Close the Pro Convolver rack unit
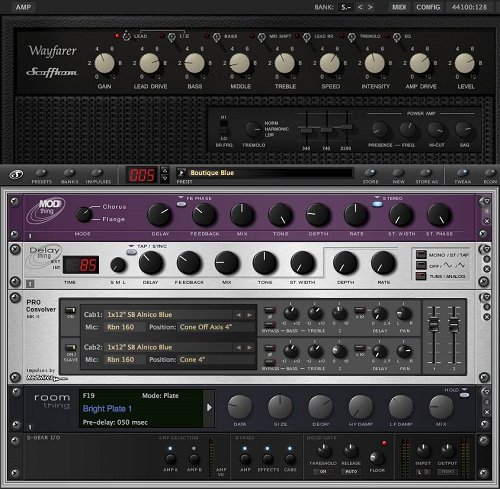This screenshot has height=489, width=500. pyautogui.click(x=487, y=317)
